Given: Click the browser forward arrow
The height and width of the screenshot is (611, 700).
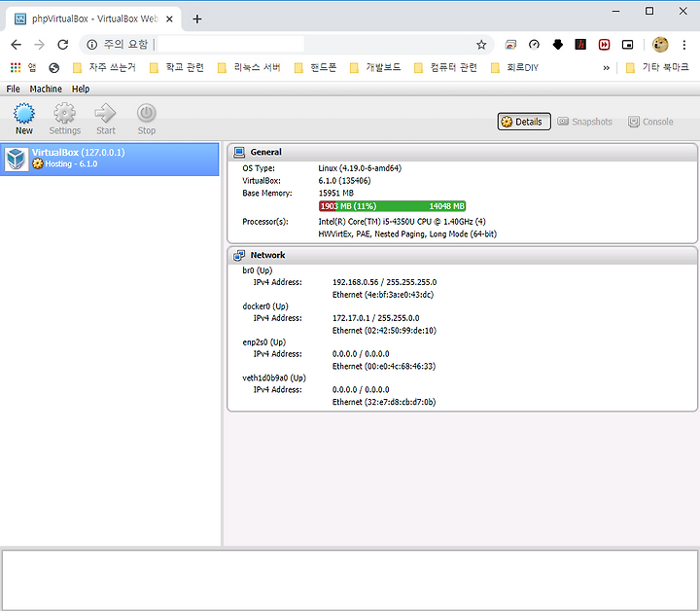Looking at the screenshot, I should pos(39,44).
